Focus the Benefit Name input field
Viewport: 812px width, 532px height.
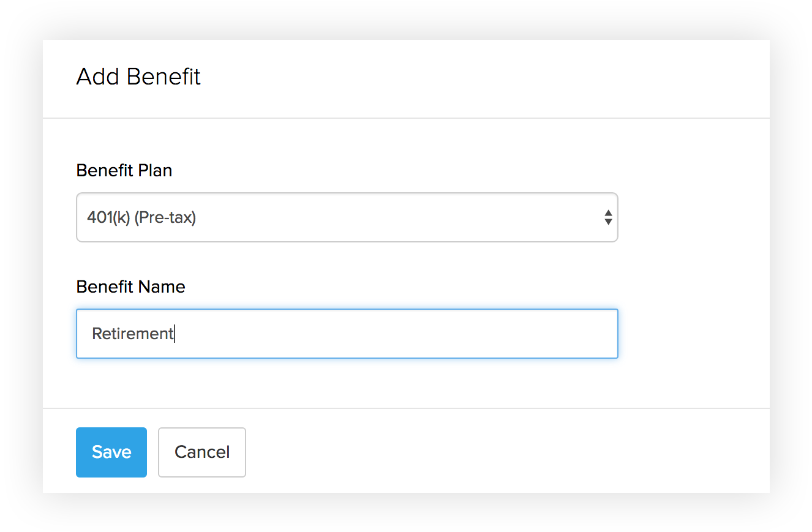[347, 334]
